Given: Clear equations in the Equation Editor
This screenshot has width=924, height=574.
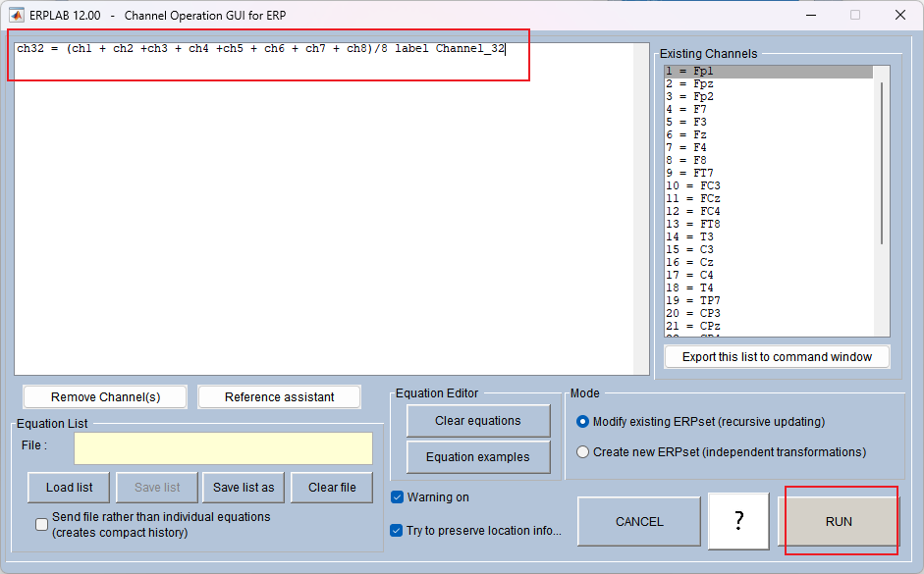Looking at the screenshot, I should click(x=478, y=421).
